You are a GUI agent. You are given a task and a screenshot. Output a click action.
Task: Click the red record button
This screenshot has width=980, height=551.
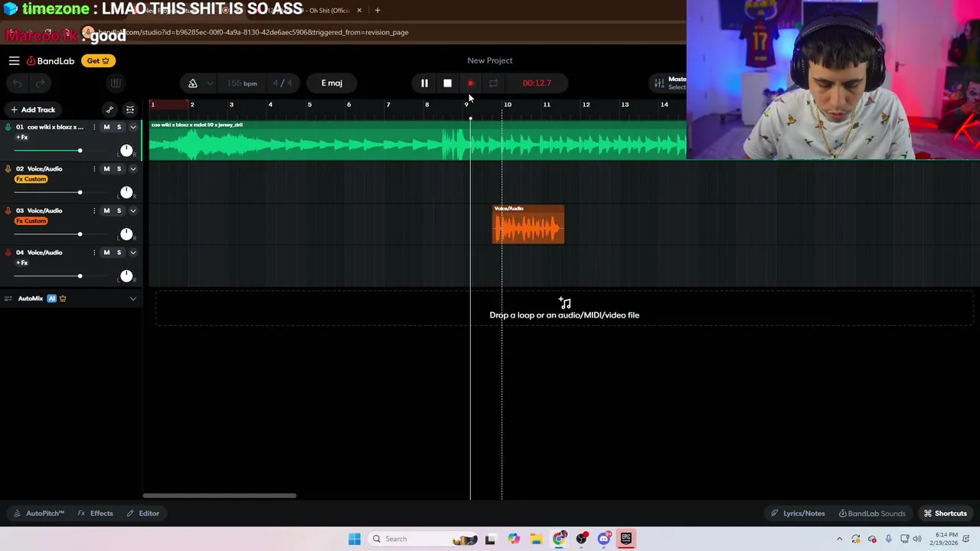pos(470,83)
